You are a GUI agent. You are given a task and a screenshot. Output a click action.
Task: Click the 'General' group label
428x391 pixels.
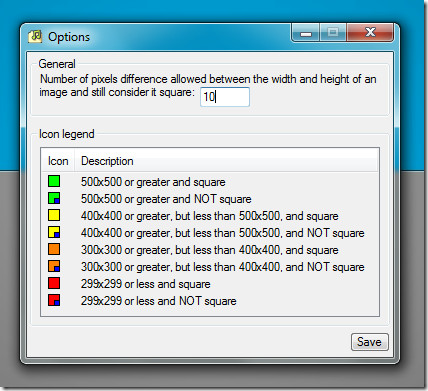[57, 64]
